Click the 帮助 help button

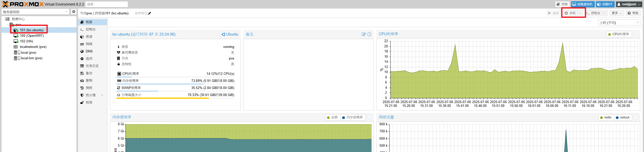[x=633, y=13]
